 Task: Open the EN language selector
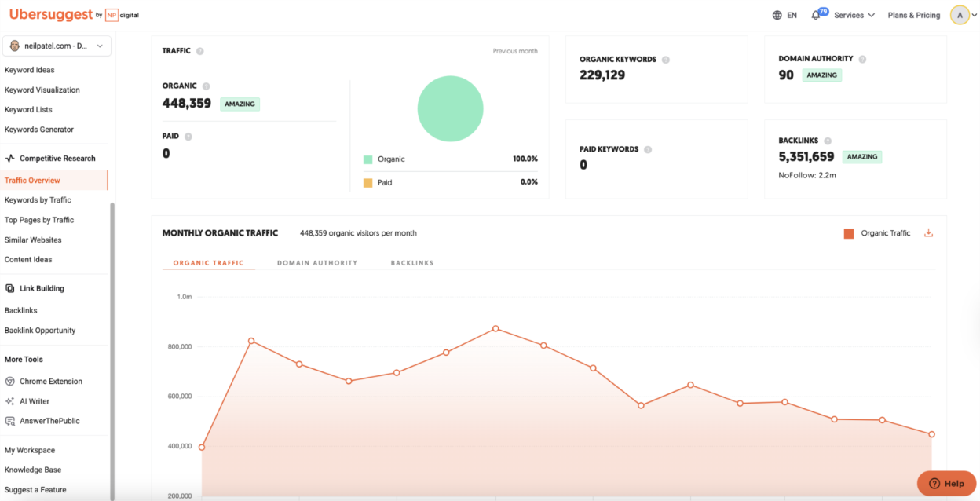pyautogui.click(x=784, y=16)
